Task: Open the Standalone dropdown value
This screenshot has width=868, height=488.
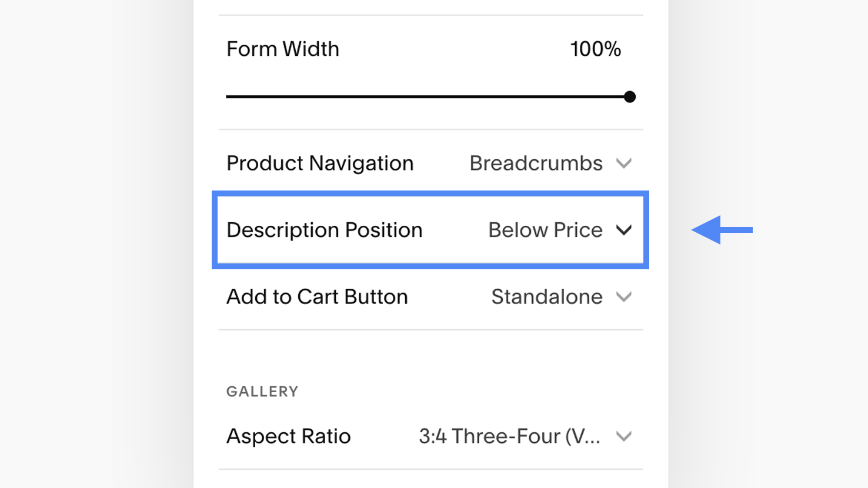Action: tap(546, 297)
